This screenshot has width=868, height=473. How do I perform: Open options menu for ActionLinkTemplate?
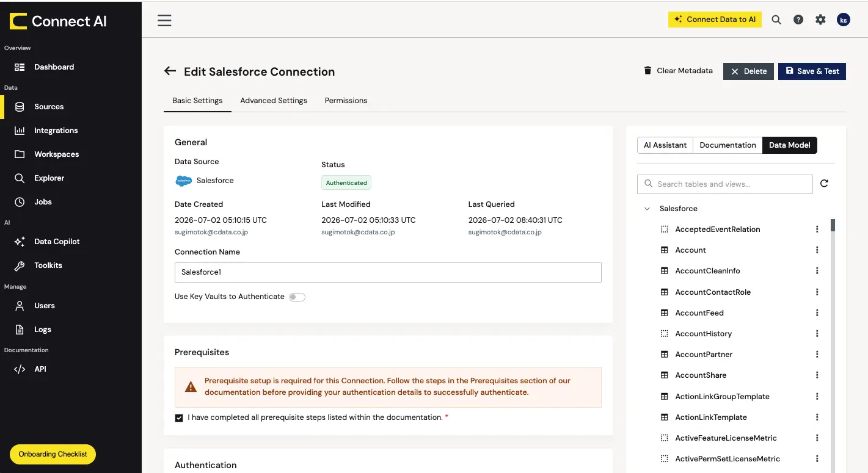click(x=817, y=417)
